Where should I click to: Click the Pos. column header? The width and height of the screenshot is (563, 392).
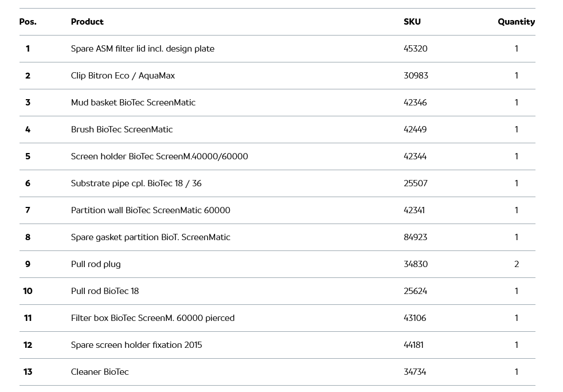click(28, 22)
